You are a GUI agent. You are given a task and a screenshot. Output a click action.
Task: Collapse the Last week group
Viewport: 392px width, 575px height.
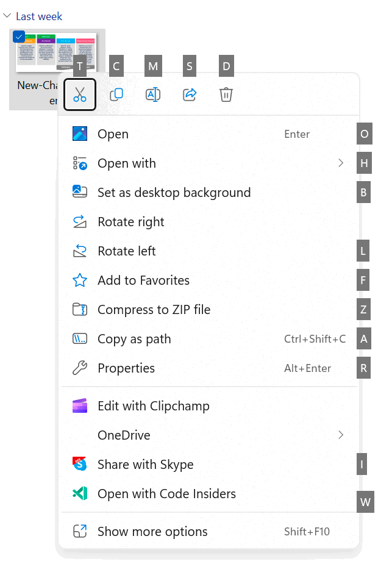point(7,16)
